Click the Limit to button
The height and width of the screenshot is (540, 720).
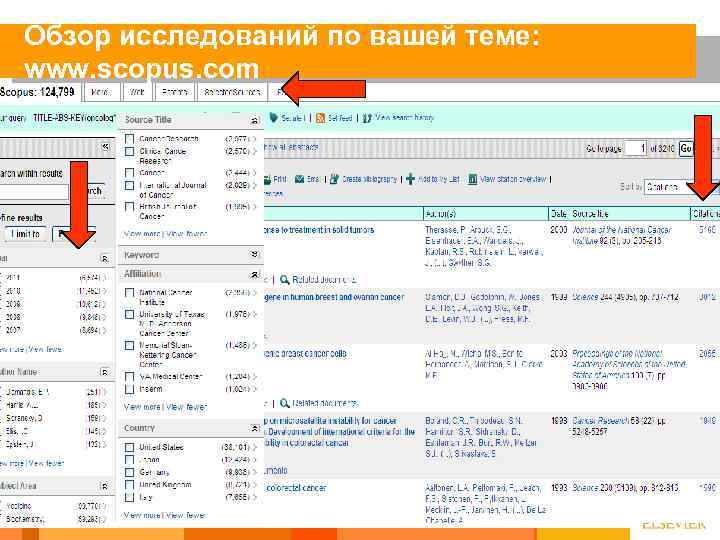click(25, 234)
